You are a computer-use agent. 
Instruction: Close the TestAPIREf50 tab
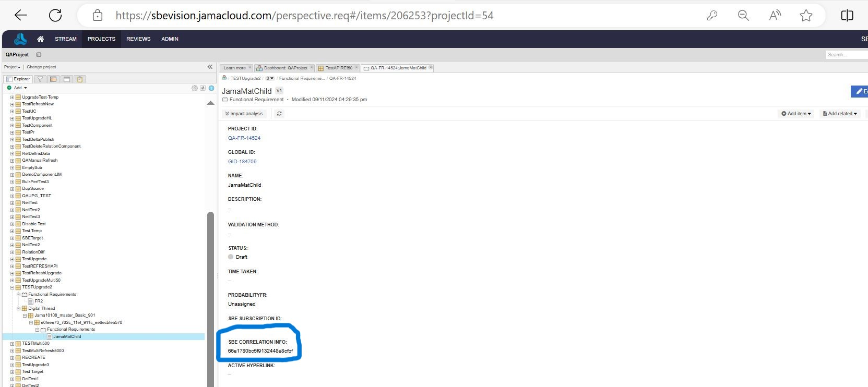pos(357,68)
